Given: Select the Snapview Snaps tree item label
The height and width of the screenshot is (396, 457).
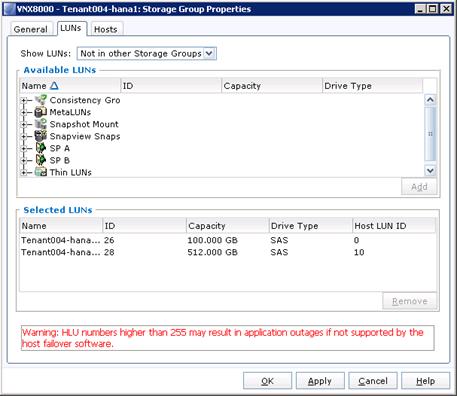Looking at the screenshot, I should (85, 136).
